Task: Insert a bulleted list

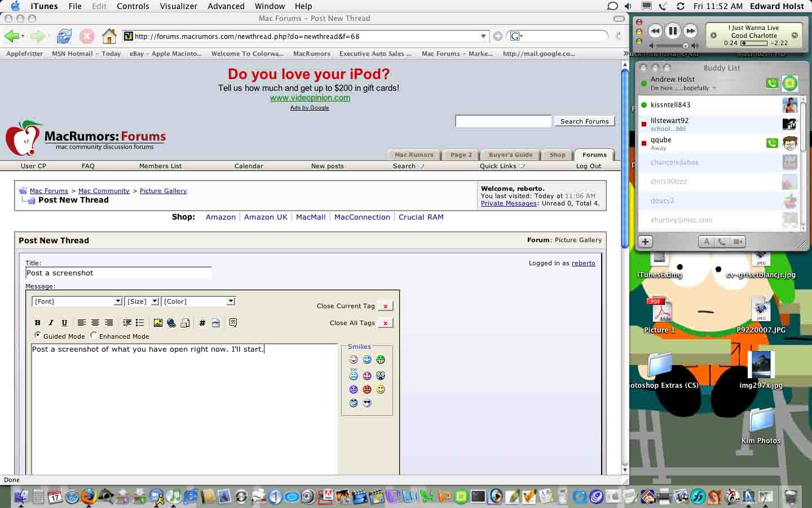Action: (140, 323)
